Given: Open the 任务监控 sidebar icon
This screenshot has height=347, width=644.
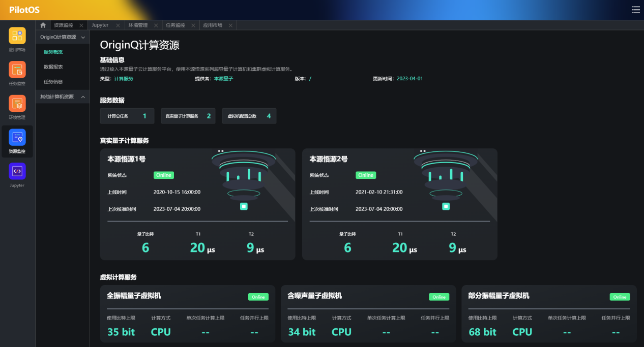Looking at the screenshot, I should [17, 70].
